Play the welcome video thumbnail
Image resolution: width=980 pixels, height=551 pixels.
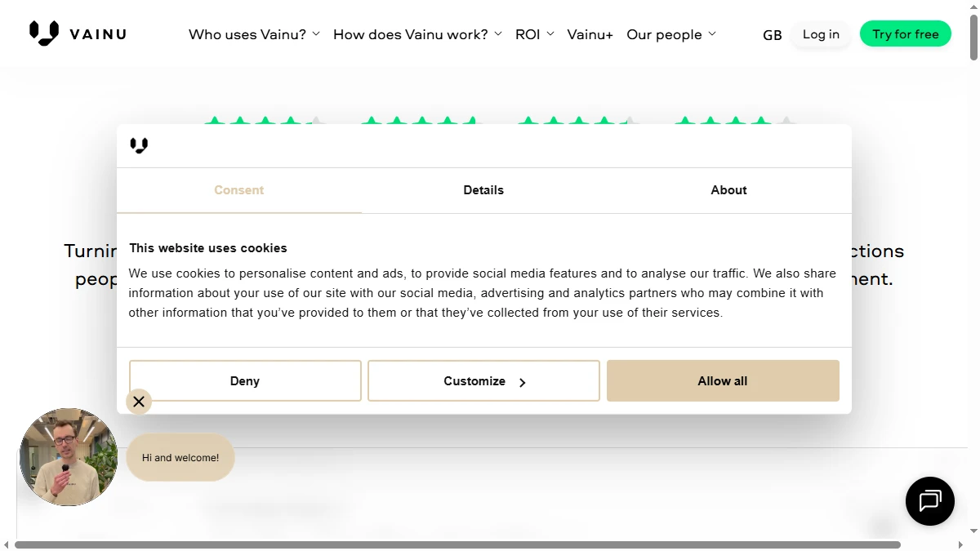[x=68, y=457]
